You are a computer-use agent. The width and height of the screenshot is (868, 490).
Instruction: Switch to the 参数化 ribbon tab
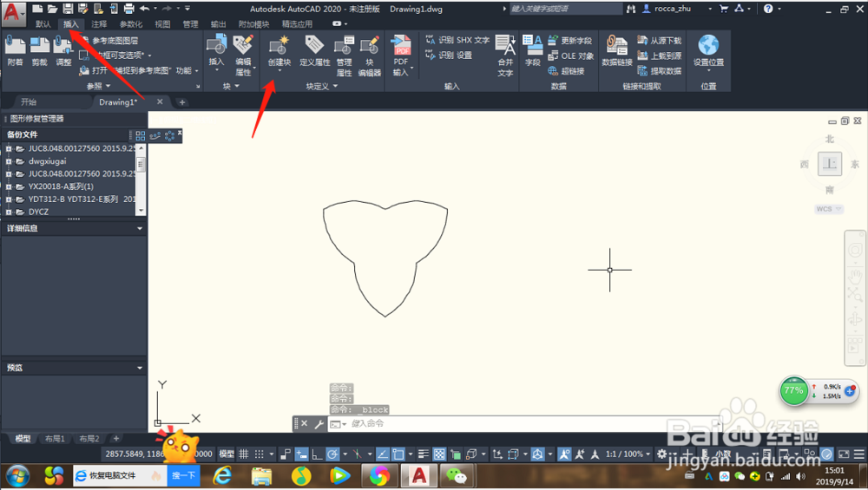(131, 23)
